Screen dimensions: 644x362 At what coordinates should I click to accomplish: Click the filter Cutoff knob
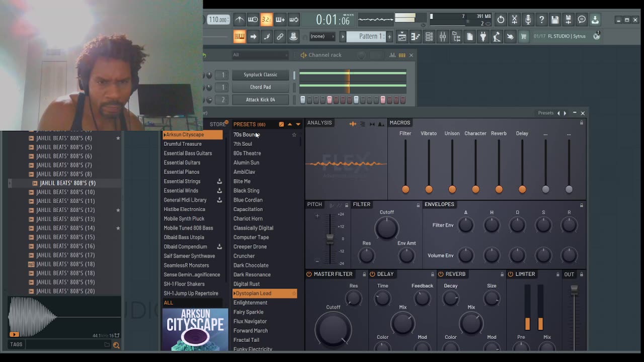click(386, 229)
